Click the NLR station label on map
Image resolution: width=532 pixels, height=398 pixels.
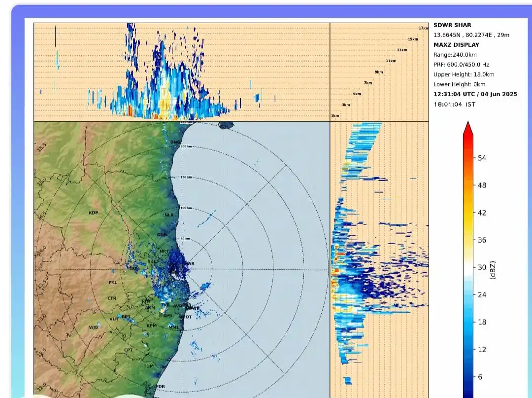169,216
